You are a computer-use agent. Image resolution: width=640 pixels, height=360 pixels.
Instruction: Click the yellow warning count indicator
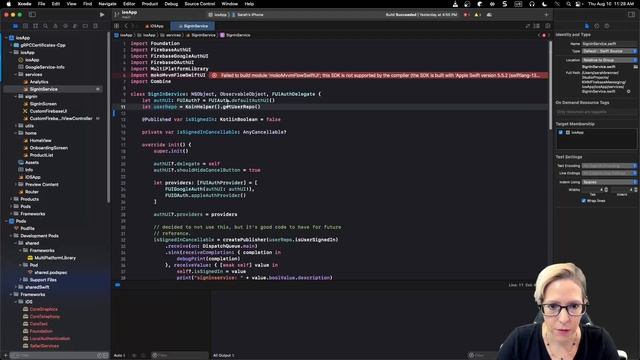tap(477, 15)
